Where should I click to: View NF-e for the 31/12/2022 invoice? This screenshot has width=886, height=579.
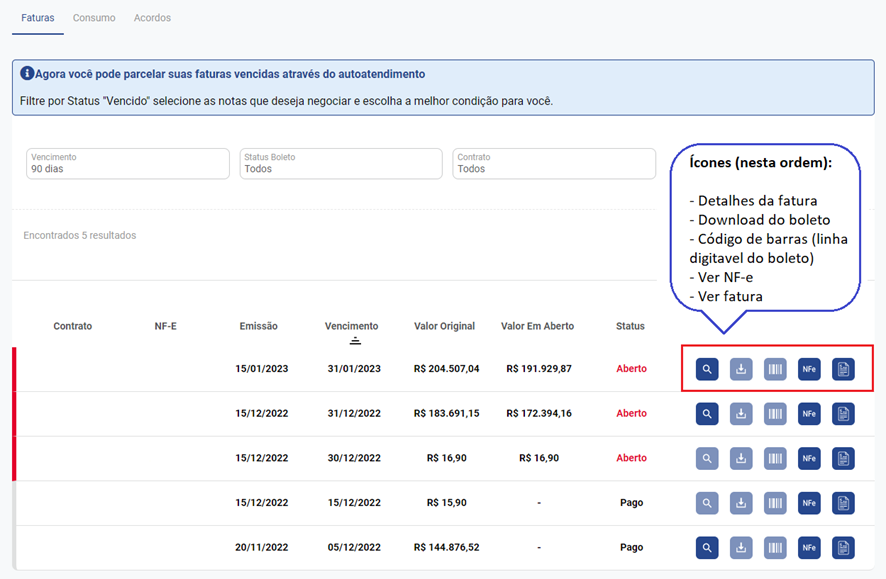click(809, 414)
